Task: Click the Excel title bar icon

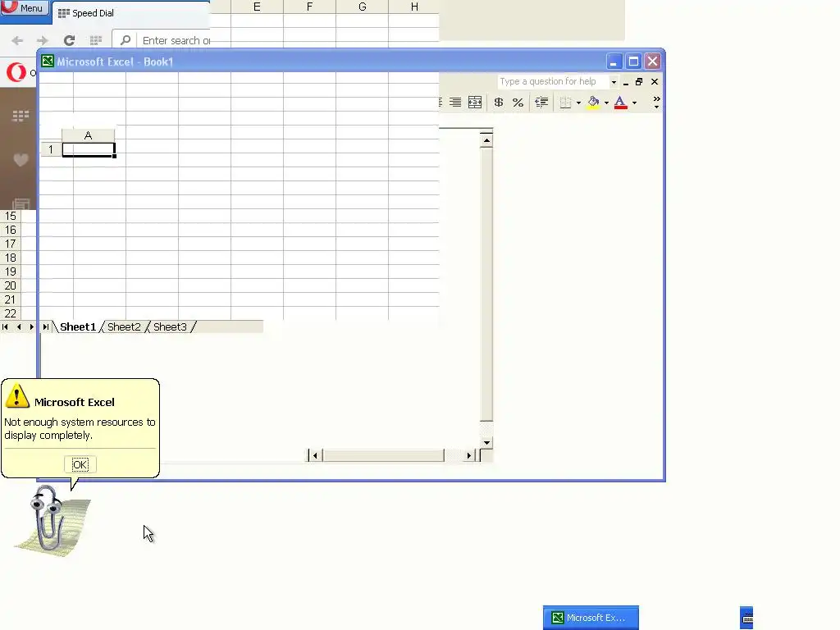Action: point(48,61)
